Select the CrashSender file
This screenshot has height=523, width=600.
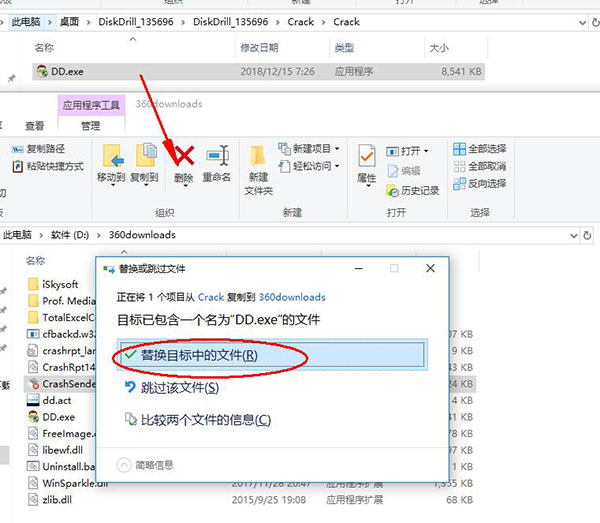[x=61, y=384]
